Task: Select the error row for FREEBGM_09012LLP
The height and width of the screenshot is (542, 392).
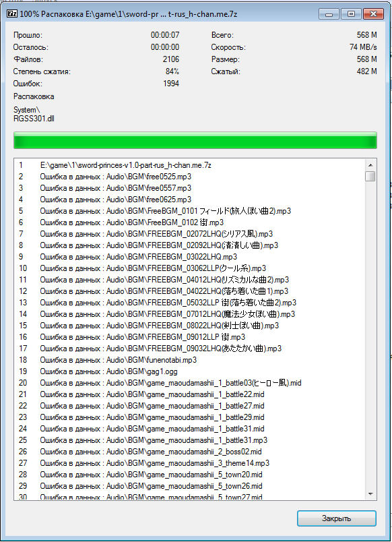Action: click(189, 337)
